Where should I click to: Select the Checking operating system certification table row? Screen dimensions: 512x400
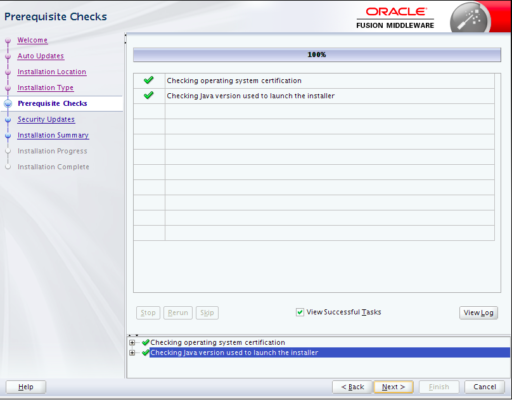(314, 81)
